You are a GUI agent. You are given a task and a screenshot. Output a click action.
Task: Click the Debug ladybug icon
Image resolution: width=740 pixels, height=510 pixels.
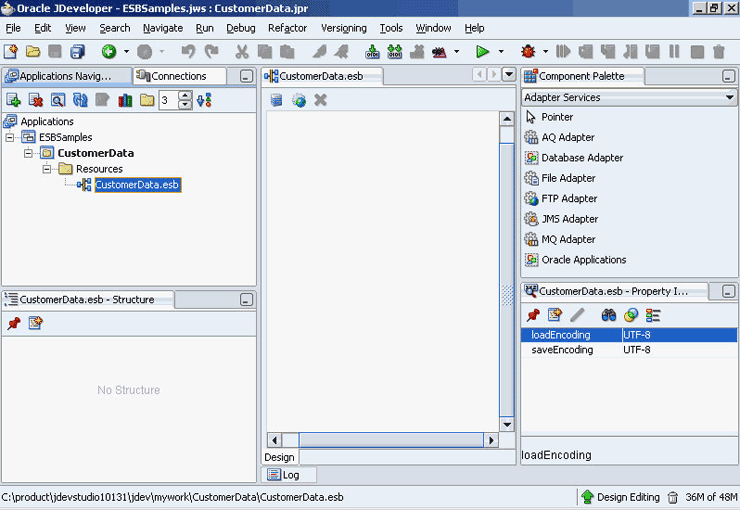pyautogui.click(x=528, y=51)
